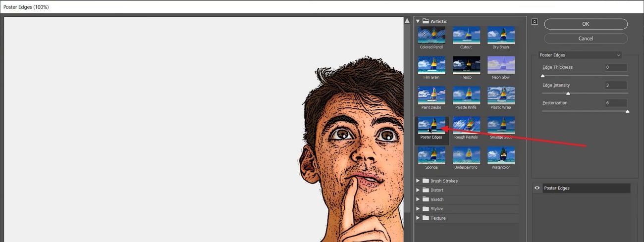Hide the Poster Edges effect layer eye
The height and width of the screenshot is (242, 644).
click(537, 188)
